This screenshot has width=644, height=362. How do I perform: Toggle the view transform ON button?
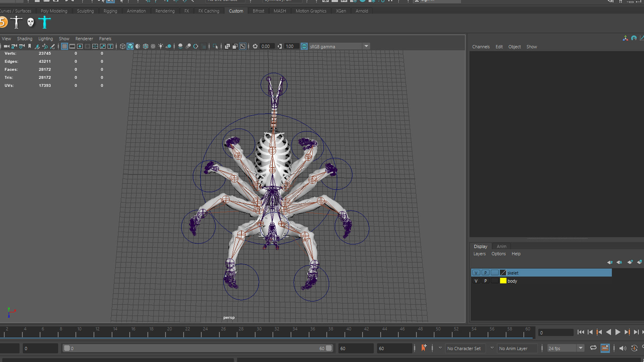(x=304, y=46)
